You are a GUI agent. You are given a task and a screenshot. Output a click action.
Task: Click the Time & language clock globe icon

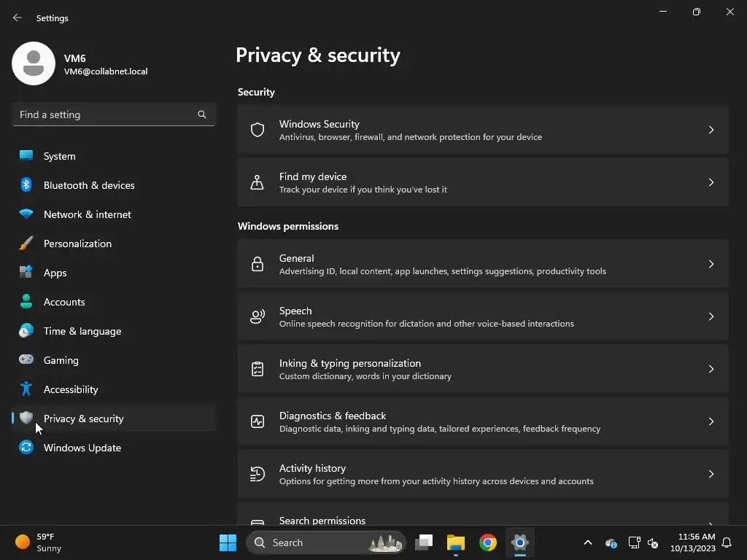pyautogui.click(x=26, y=330)
